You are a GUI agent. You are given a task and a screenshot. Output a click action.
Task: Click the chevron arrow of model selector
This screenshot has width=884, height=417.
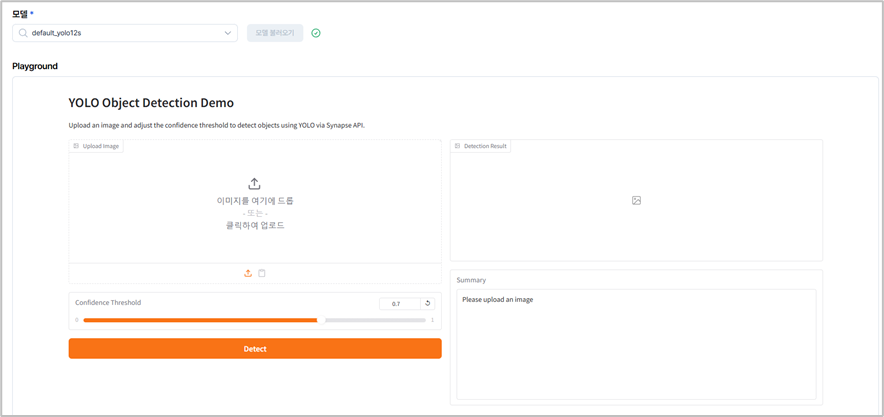pyautogui.click(x=228, y=33)
